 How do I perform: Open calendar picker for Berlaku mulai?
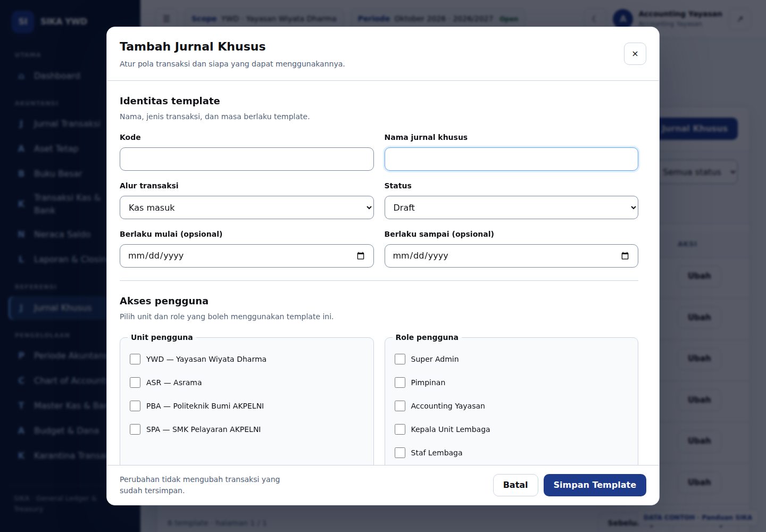click(x=361, y=256)
